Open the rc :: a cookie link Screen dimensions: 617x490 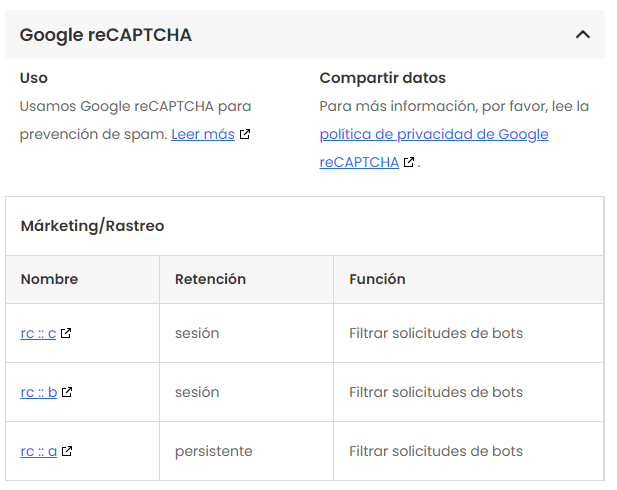38,451
